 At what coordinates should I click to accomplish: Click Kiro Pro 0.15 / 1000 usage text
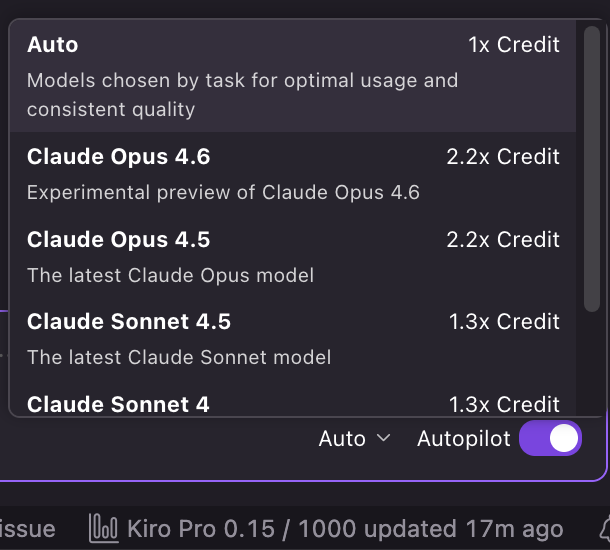[345, 528]
